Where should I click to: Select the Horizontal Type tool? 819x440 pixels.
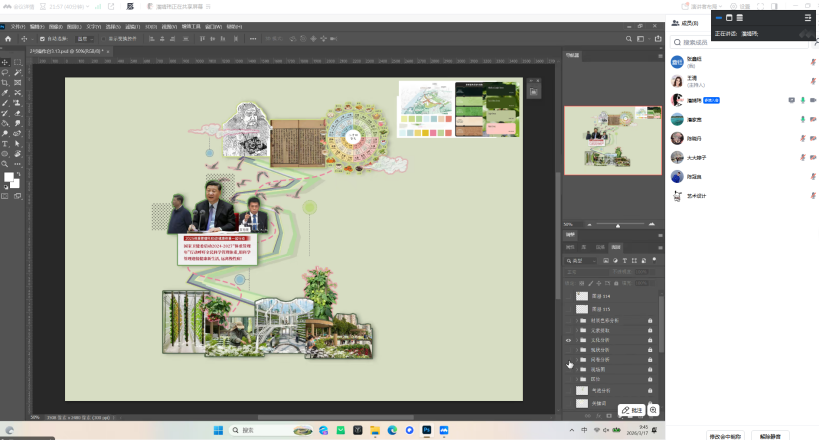coord(5,143)
